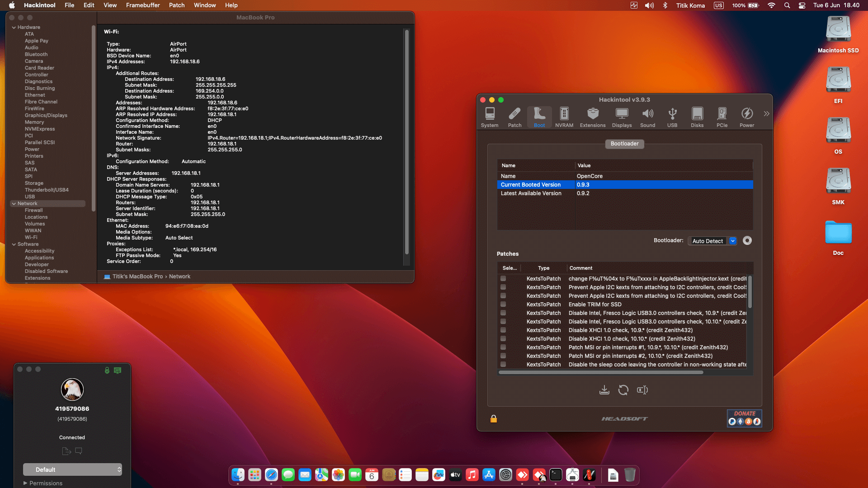Open the Sound toolbar item
The image size is (868, 488).
coord(647,117)
